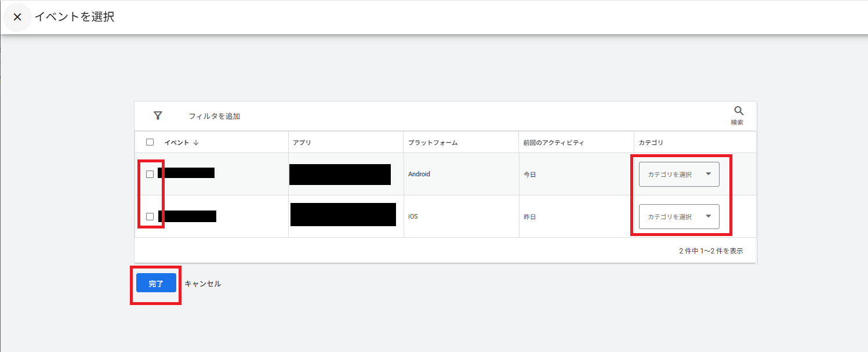This screenshot has width=868, height=352.
Task: Click the 今日 activity cell
Action: pyautogui.click(x=529, y=174)
